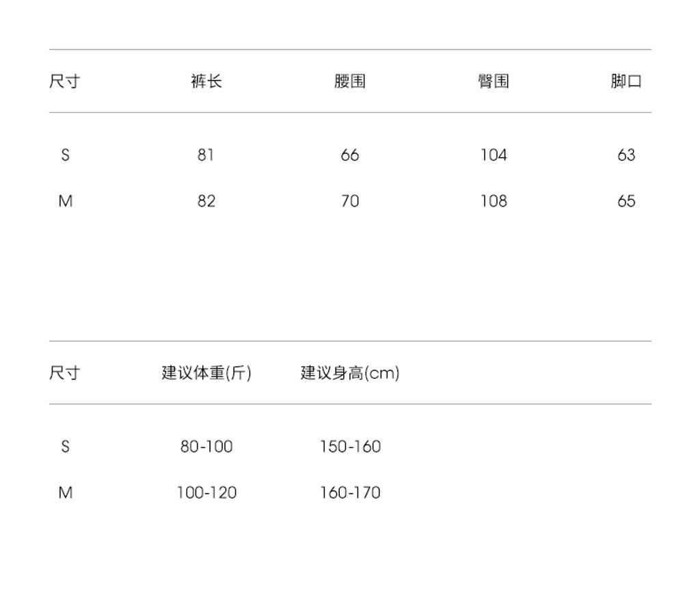Click the 腰围 value 66
The image size is (700, 601).
350,155
